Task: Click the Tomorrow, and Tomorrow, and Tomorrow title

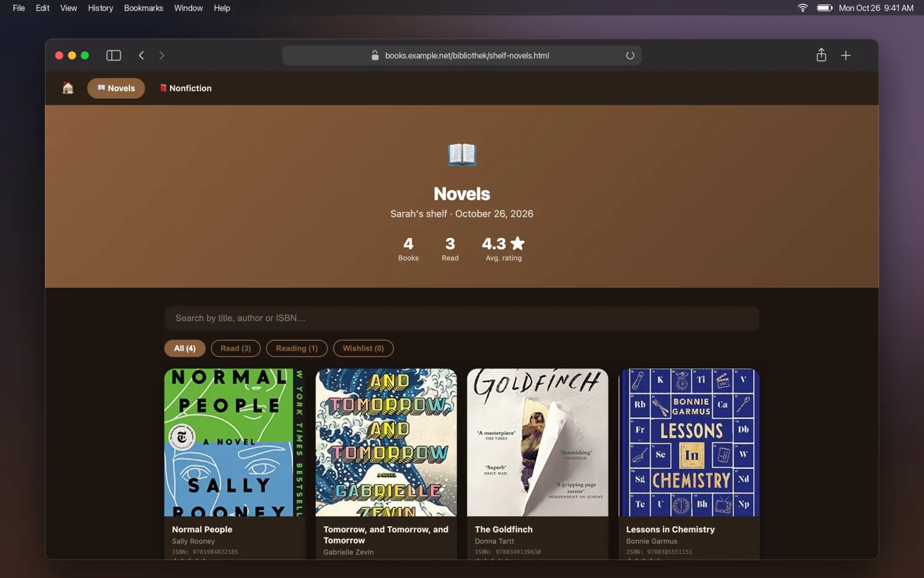Action: (386, 535)
